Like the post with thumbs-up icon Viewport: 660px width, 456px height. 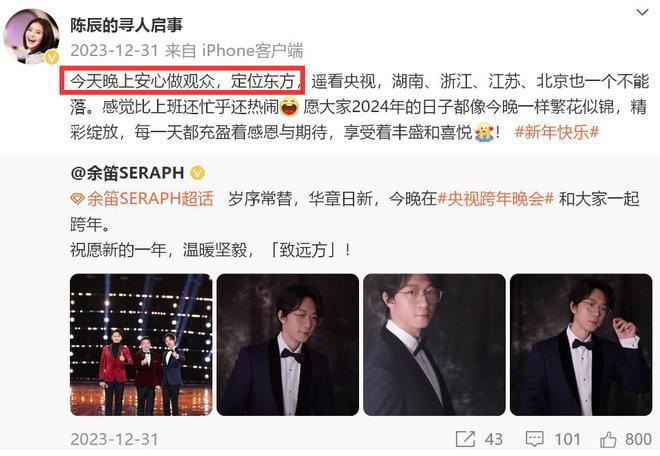[608, 440]
